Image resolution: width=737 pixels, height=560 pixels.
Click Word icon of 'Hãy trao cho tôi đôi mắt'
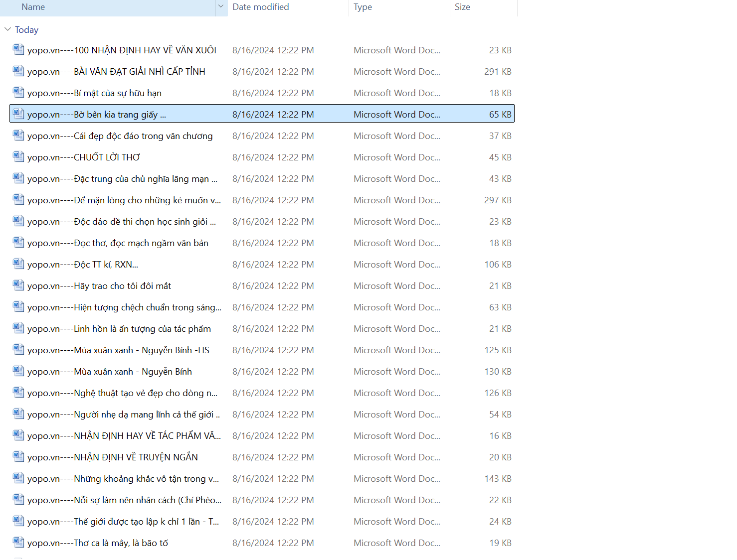click(18, 285)
